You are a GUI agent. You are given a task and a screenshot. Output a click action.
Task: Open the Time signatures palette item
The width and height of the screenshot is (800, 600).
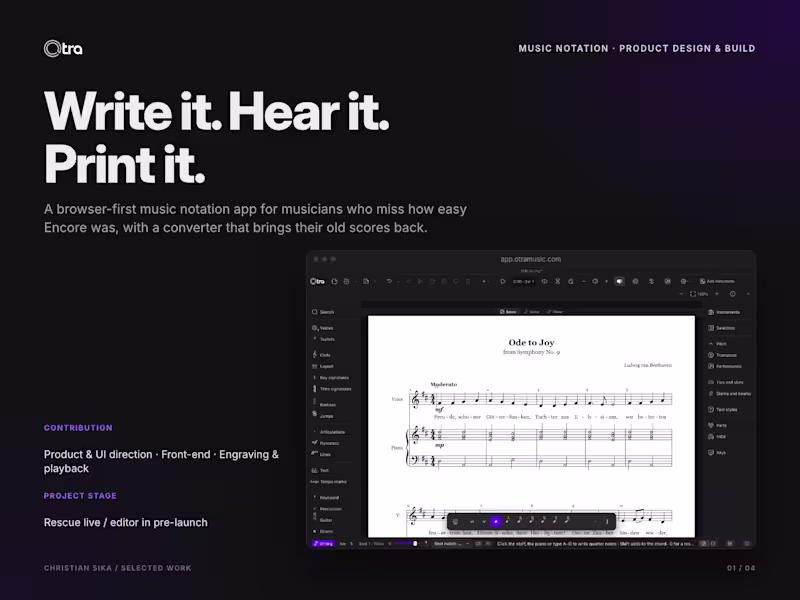tap(332, 389)
